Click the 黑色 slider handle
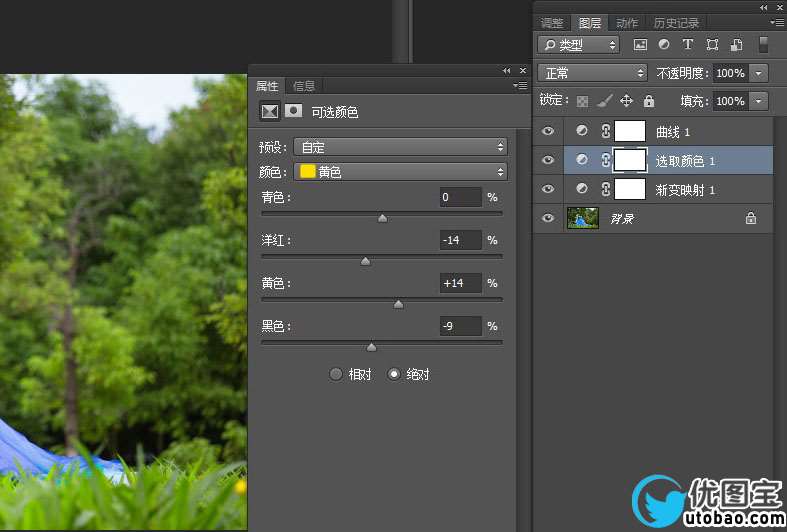The height and width of the screenshot is (532, 787). (371, 347)
